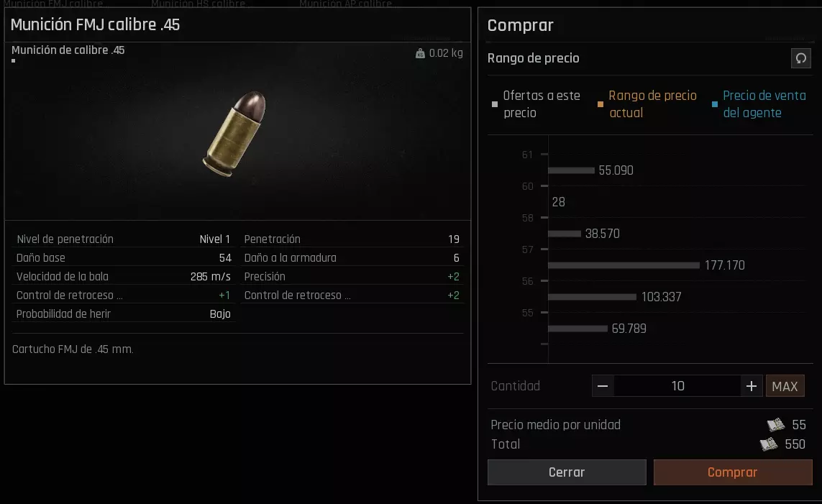This screenshot has width=822, height=504.
Task: Refresh the price range chart
Action: [800, 58]
